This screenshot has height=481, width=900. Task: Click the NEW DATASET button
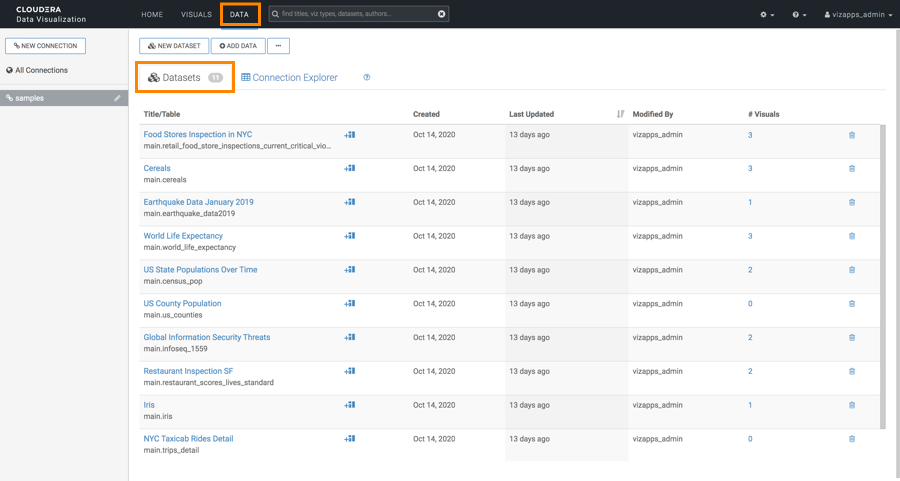pos(174,46)
